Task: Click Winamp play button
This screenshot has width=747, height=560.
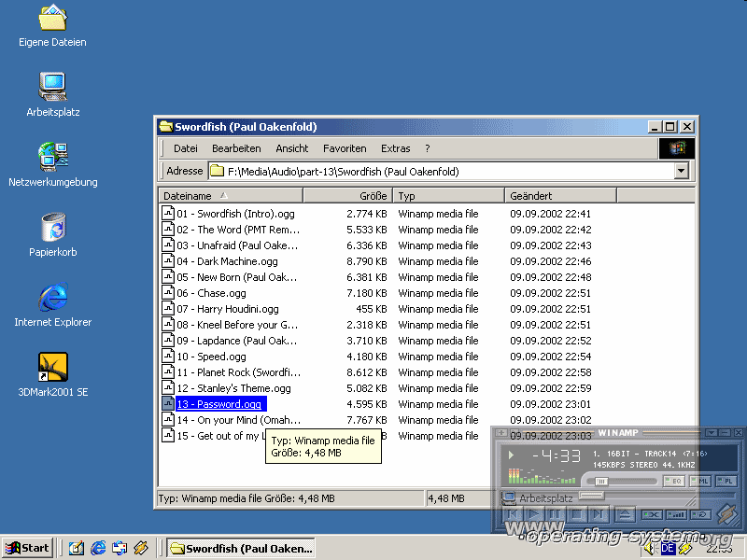Action: [534, 514]
